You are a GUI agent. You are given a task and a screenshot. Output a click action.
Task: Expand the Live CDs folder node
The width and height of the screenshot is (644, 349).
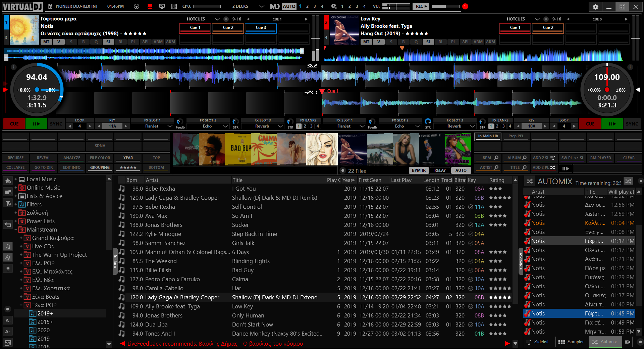(x=21, y=246)
